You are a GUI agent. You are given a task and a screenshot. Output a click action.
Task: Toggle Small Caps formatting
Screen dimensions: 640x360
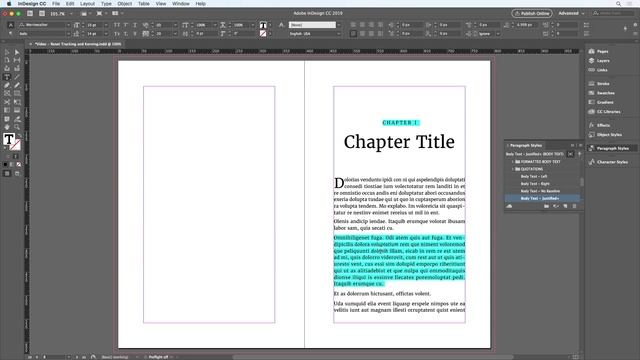tap(117, 33)
